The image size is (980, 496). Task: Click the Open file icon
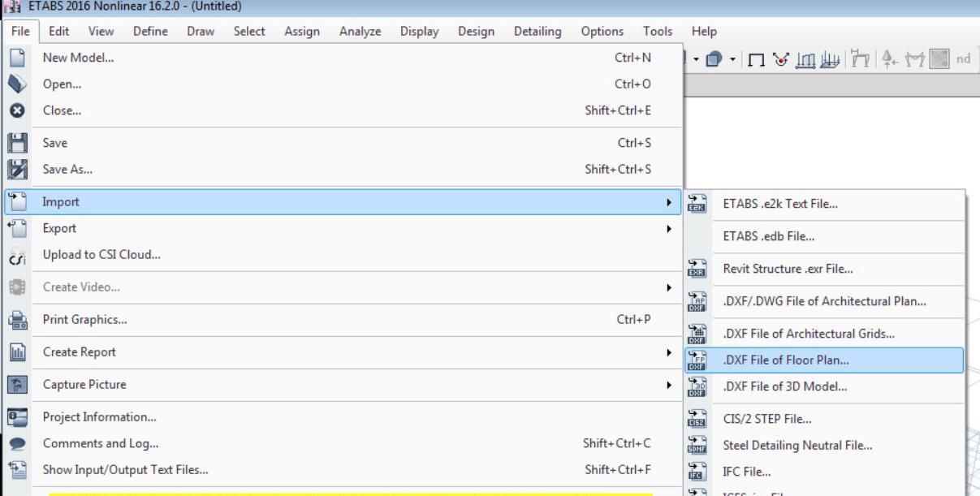[x=17, y=84]
